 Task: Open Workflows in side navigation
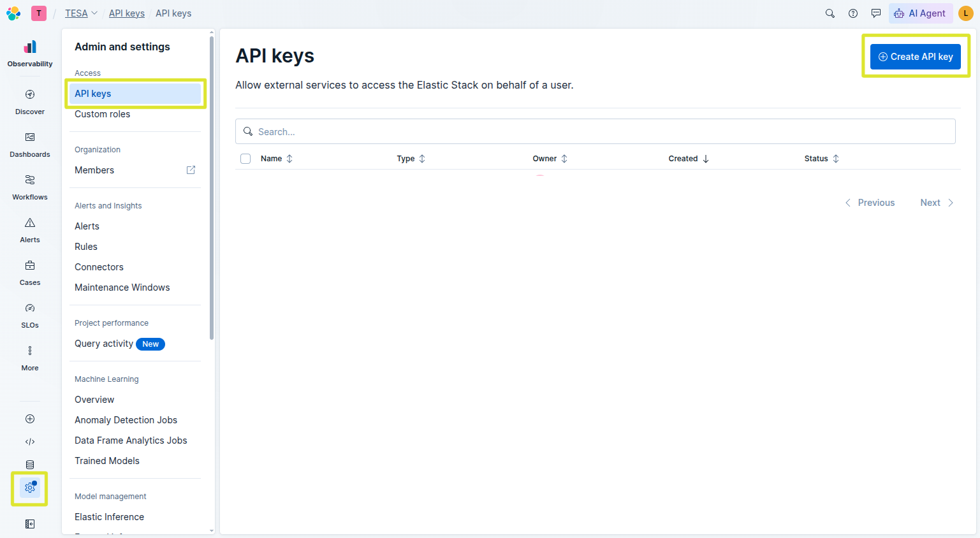click(30, 187)
